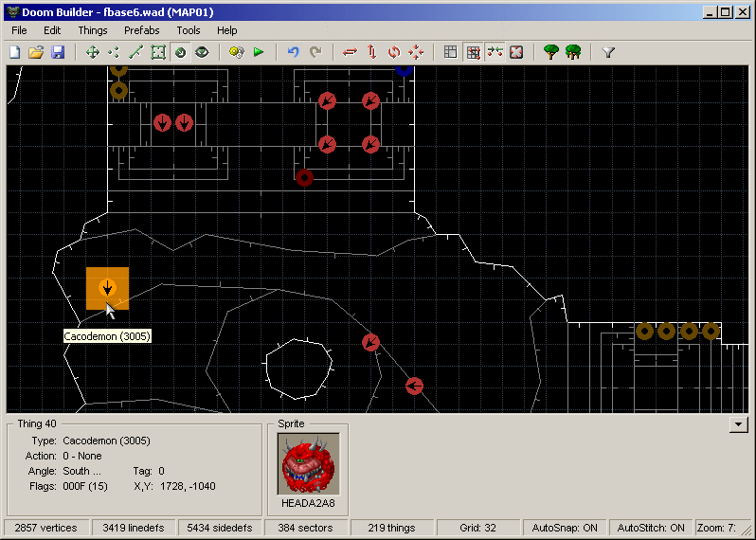The height and width of the screenshot is (540, 756).
Task: Switch to Move mode (four-arrow icon)
Action: 93,52
